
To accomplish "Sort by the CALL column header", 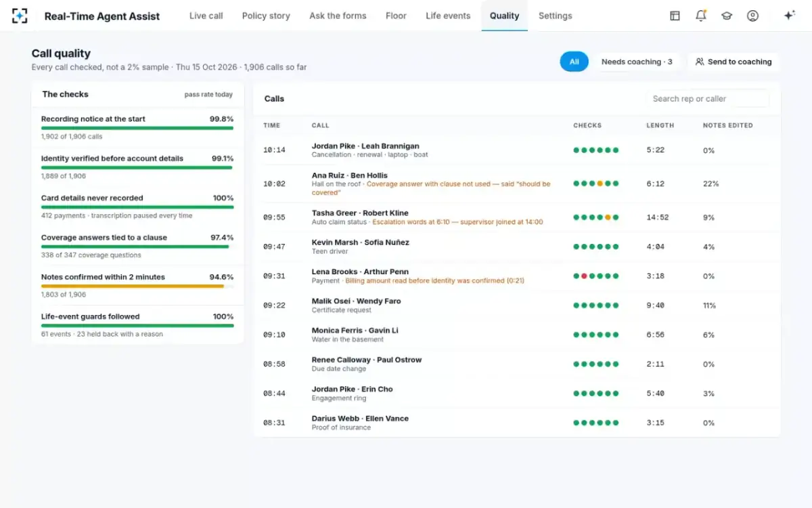I will 320,125.
